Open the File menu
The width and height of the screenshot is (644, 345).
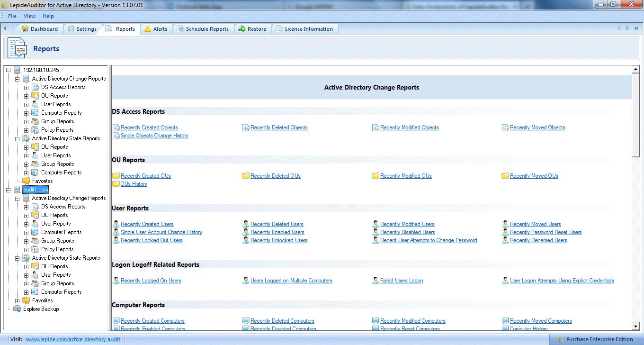pyautogui.click(x=12, y=16)
